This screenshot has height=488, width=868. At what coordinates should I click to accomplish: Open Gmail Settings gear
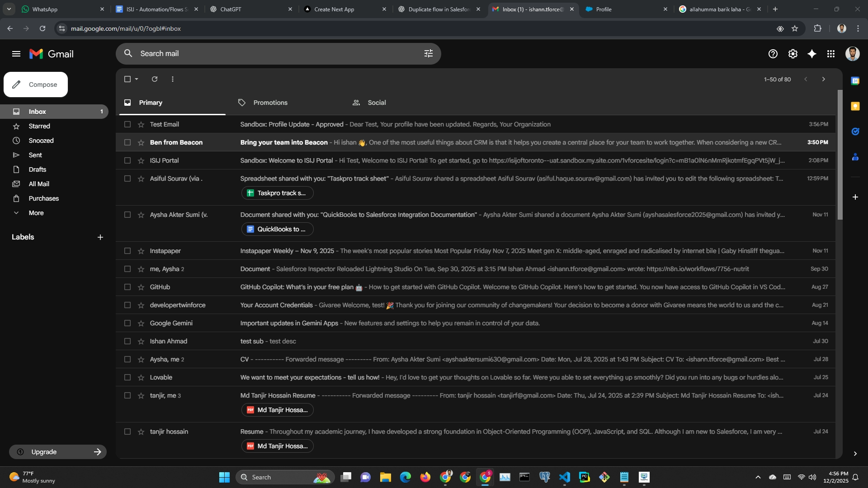tap(793, 54)
